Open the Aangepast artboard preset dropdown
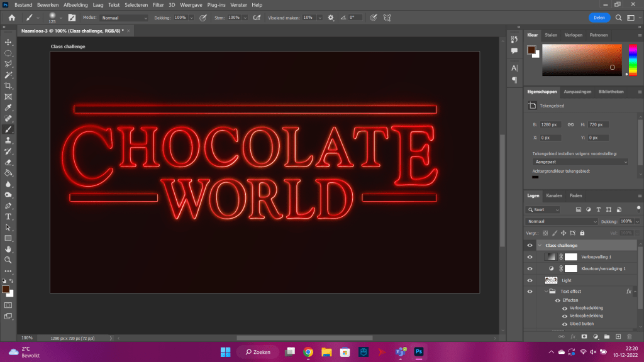644x362 pixels. click(580, 162)
